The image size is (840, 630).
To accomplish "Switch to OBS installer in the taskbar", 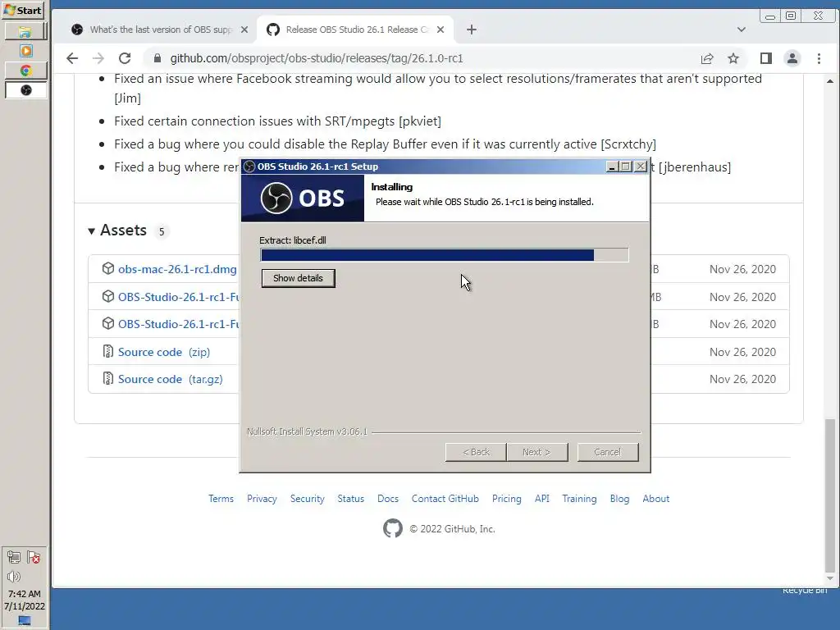I will click(25, 90).
